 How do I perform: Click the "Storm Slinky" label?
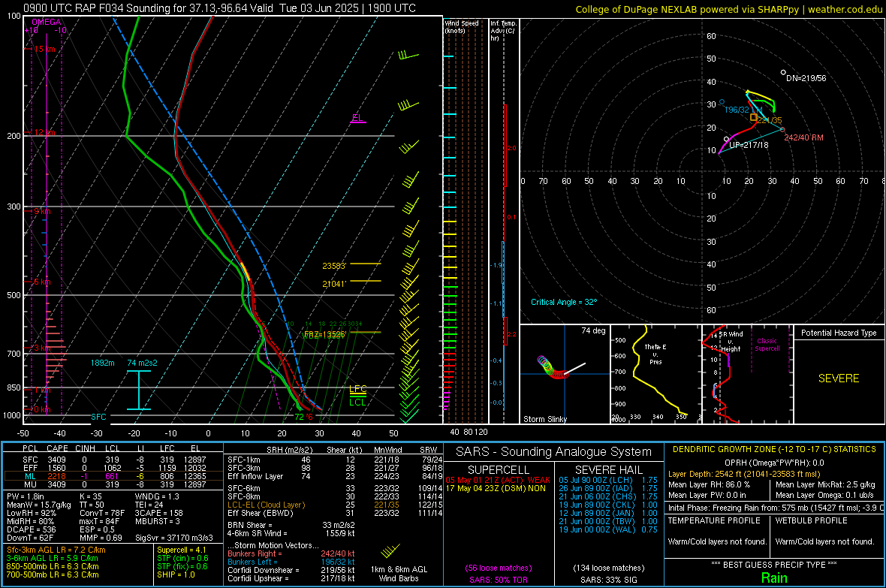click(544, 419)
